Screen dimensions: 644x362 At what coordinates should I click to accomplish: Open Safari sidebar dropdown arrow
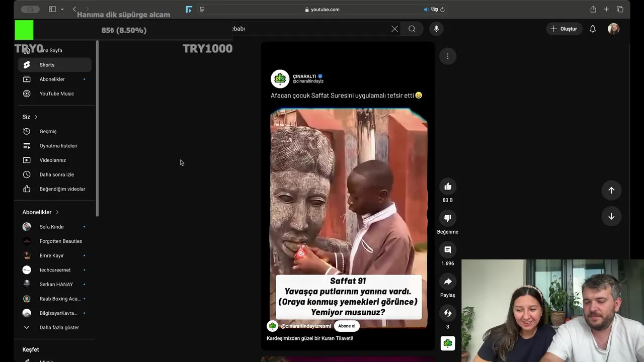pos(62,9)
